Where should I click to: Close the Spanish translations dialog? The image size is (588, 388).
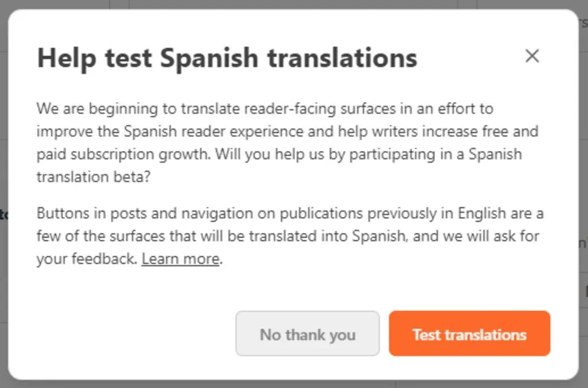[532, 56]
